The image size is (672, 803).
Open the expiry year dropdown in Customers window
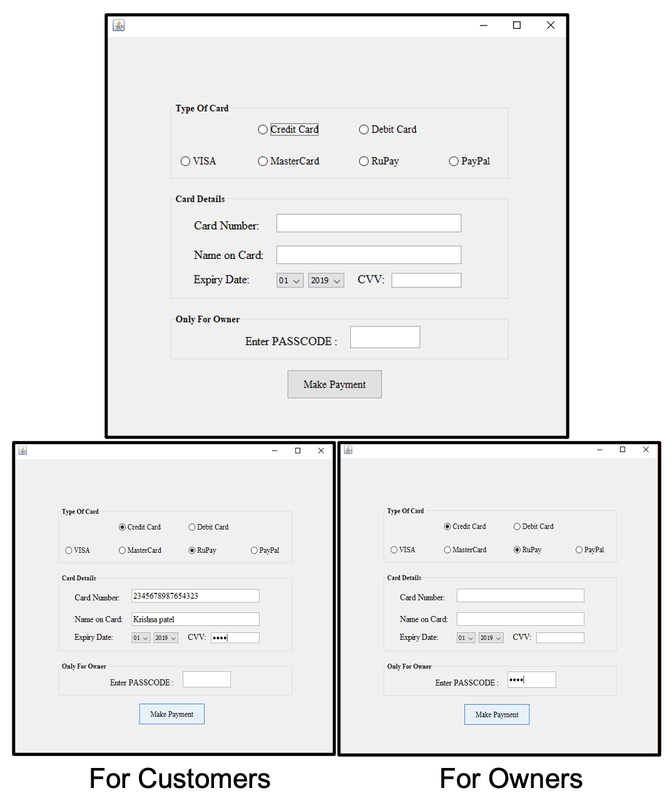point(165,637)
